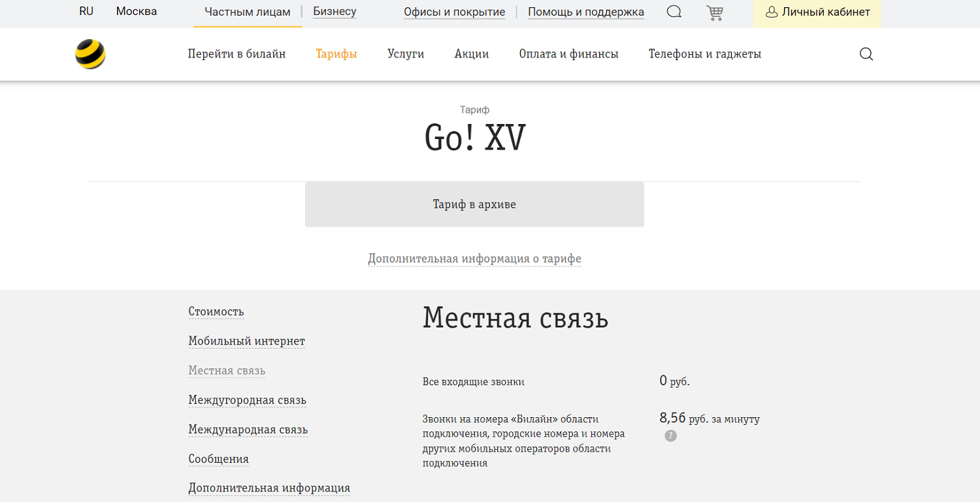Open the chat bubble icon in top bar
The height and width of the screenshot is (502, 980).
click(x=674, y=12)
